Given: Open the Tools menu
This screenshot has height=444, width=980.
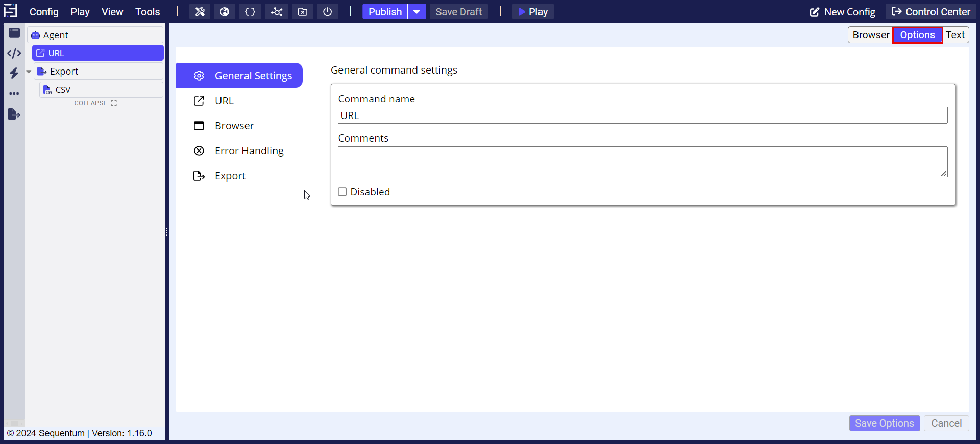Looking at the screenshot, I should click(x=148, y=12).
